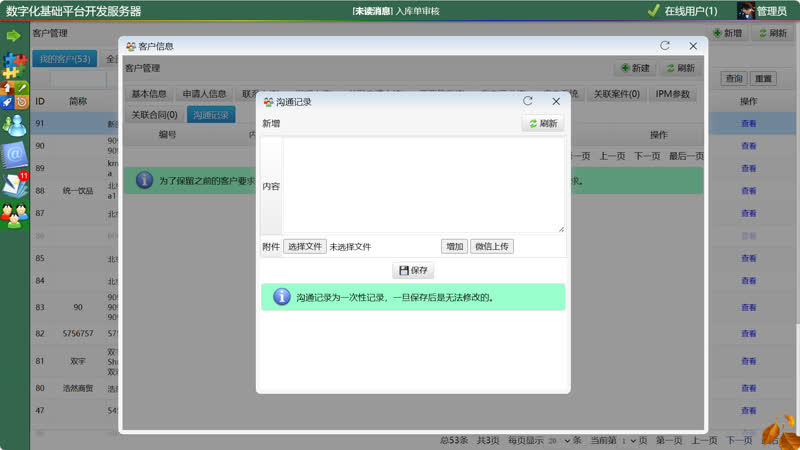Switch to the 关联案件(0) tab

coord(616,94)
